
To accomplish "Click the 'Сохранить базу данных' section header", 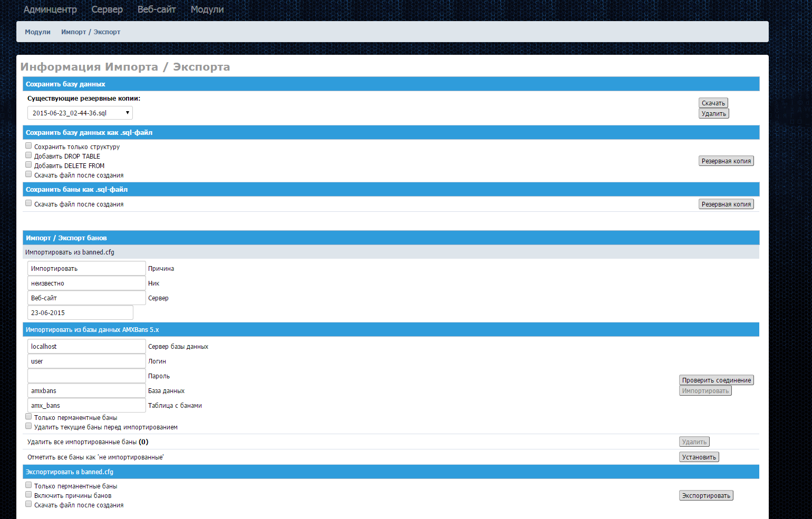I will 391,84.
